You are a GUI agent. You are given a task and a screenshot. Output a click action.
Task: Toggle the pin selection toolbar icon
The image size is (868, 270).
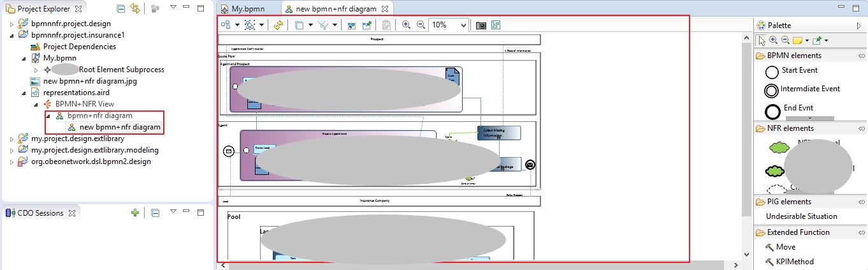pos(366,25)
